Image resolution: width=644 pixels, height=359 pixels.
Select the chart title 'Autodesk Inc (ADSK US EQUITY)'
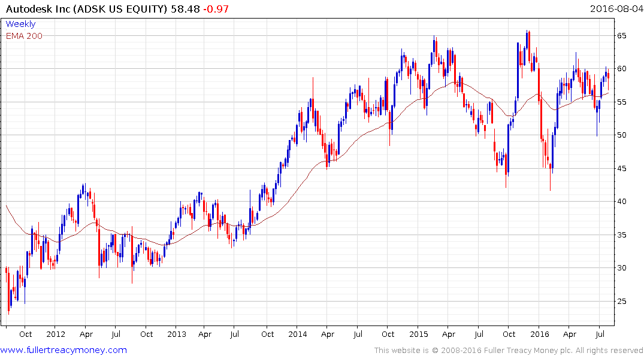87,9
